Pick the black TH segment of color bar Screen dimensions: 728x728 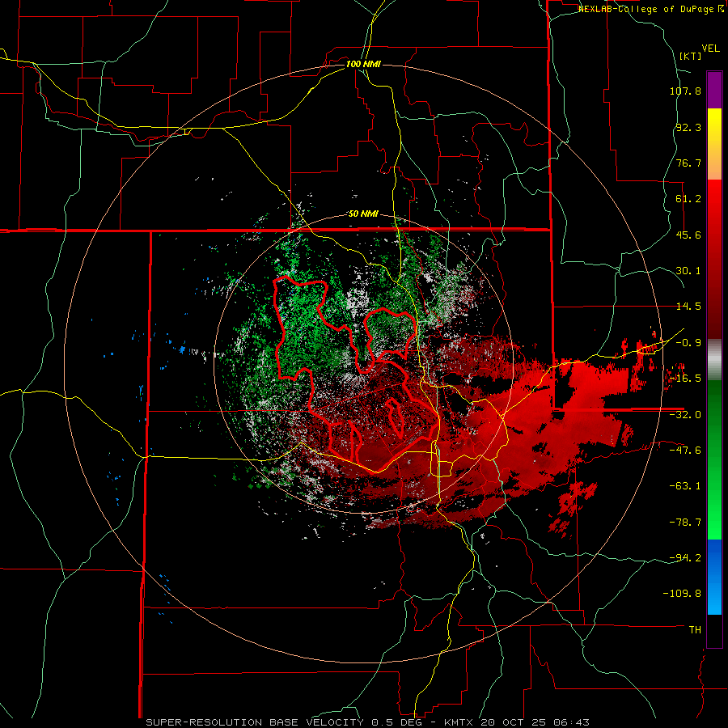pyautogui.click(x=714, y=631)
